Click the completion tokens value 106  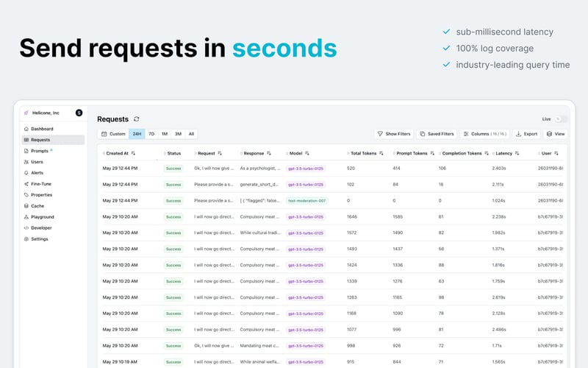point(442,169)
